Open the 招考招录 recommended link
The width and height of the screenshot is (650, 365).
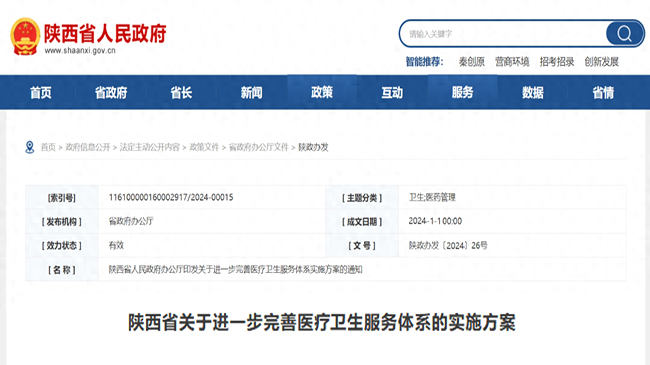click(557, 62)
